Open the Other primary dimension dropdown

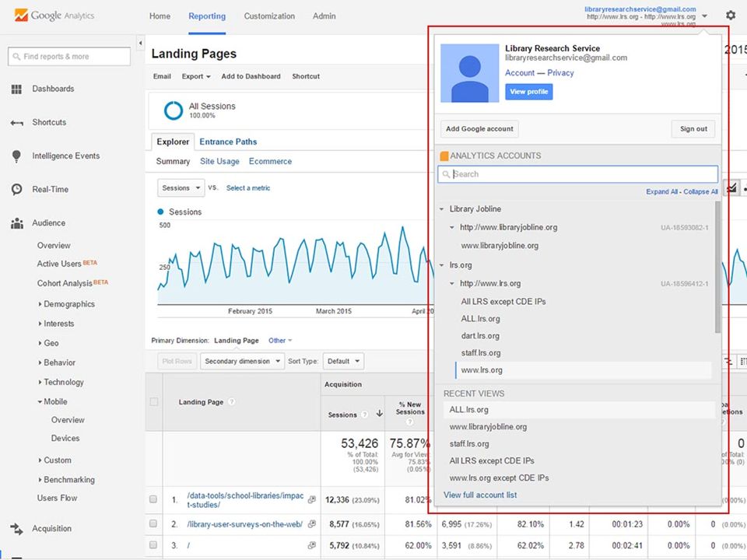tap(280, 341)
